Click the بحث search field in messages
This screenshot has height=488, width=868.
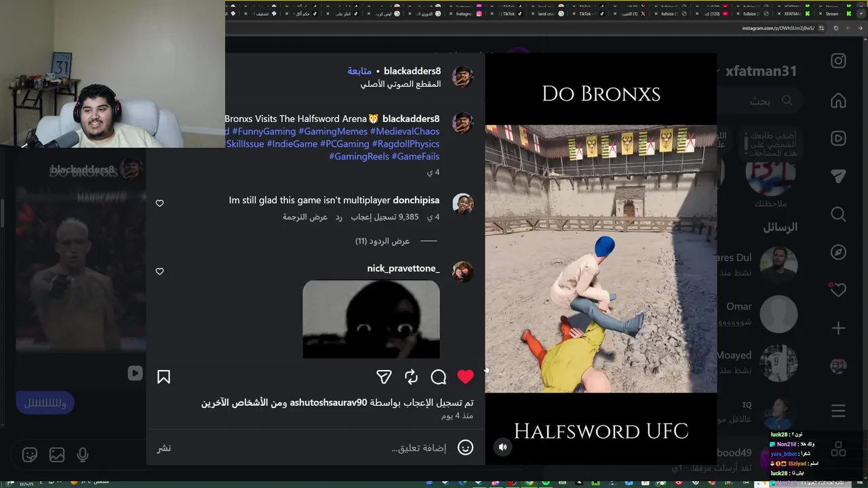click(759, 100)
